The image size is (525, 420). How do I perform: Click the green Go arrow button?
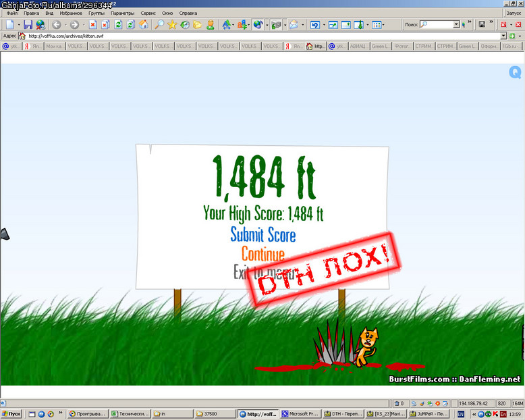(x=512, y=36)
